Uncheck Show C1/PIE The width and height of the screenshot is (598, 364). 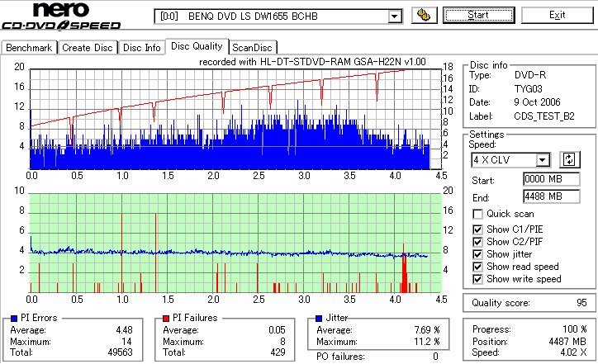coord(477,229)
